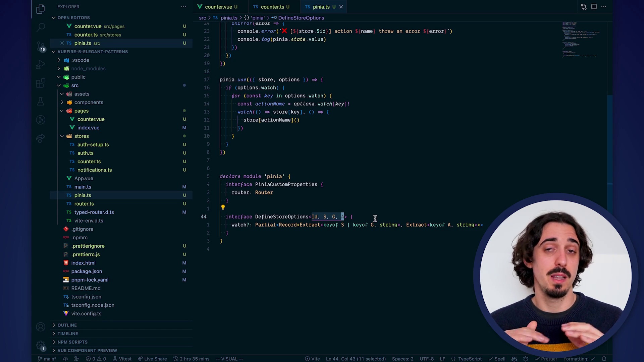Screen dimensions: 644x362
Task: Collapse the stores folder
Action: point(82,136)
